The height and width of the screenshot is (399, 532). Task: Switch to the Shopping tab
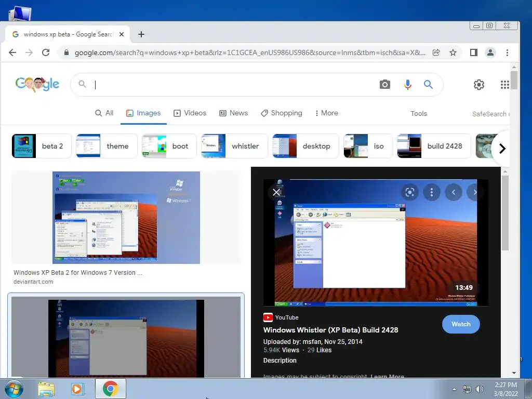coord(281,113)
